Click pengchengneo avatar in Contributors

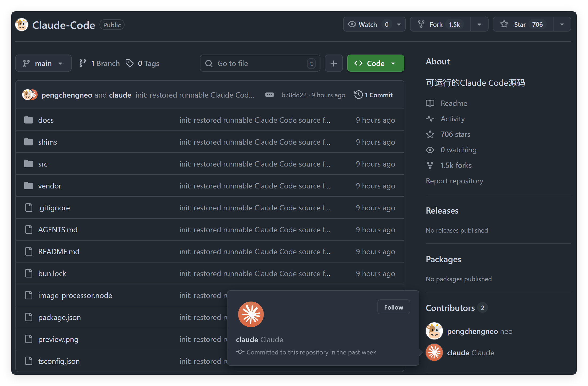pos(434,331)
